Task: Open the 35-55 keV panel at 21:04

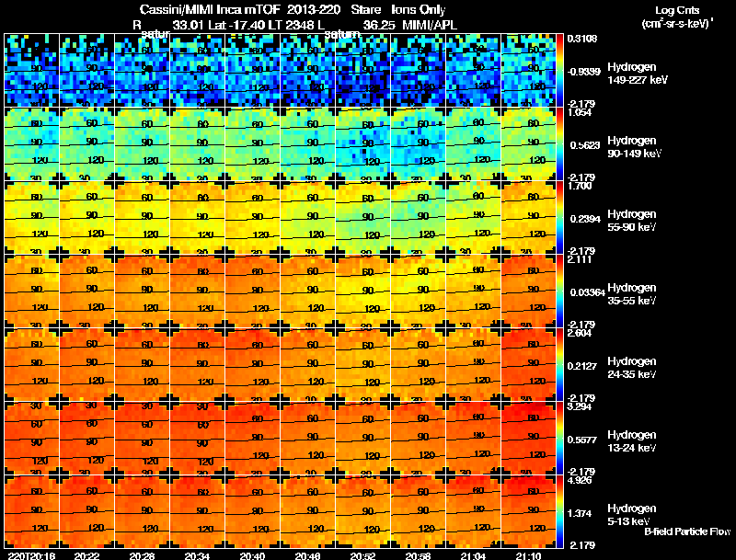Action: click(473, 291)
